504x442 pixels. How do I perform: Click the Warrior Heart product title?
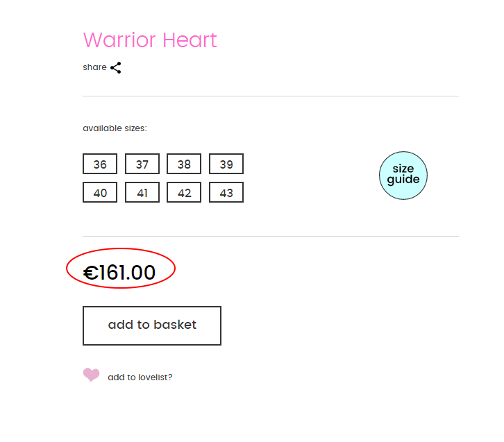[150, 40]
